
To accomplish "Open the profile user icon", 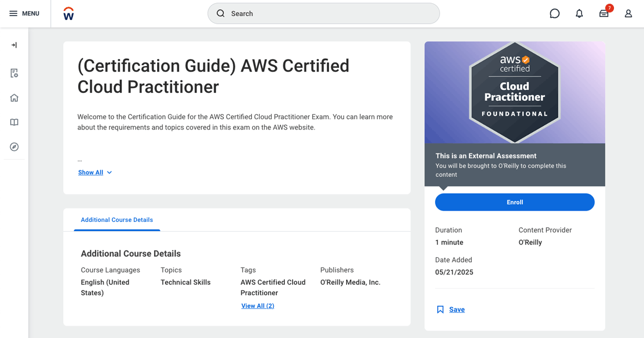I will pos(628,13).
